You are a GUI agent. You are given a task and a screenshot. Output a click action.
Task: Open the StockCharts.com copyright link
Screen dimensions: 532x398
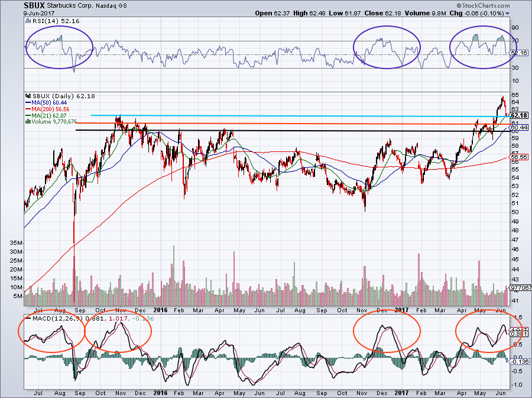pyautogui.click(x=483, y=5)
